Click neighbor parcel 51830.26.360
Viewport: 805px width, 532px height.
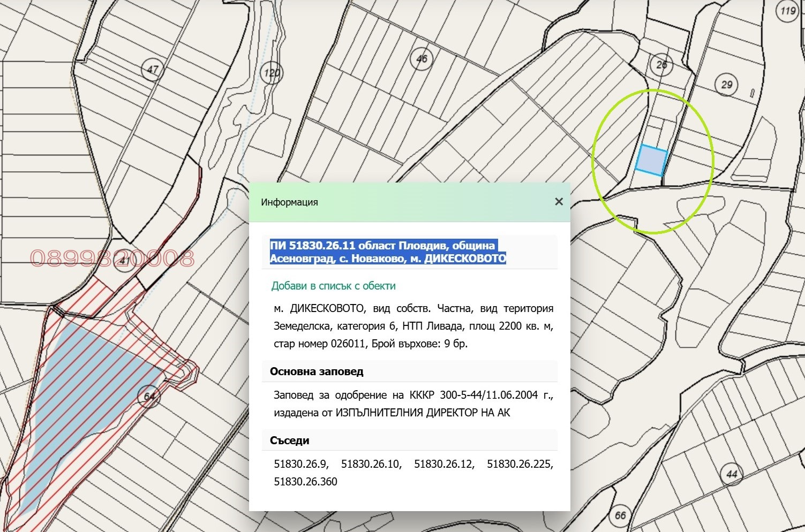click(305, 482)
